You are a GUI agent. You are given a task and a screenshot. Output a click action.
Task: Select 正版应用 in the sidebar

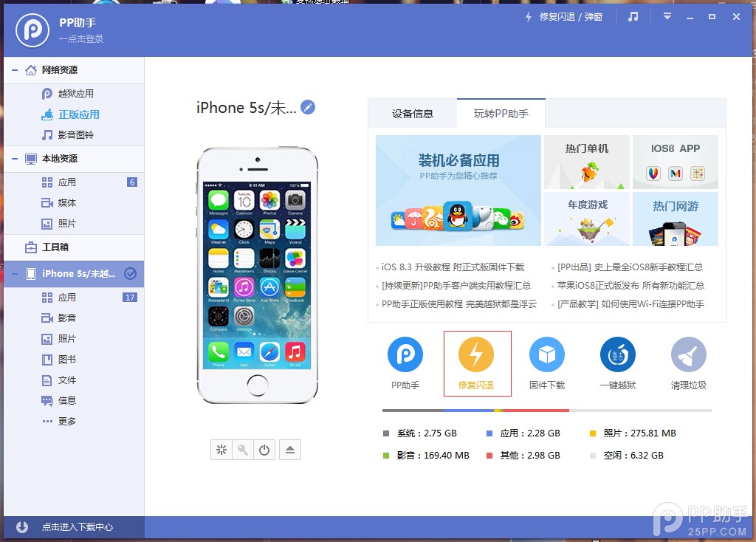click(79, 114)
